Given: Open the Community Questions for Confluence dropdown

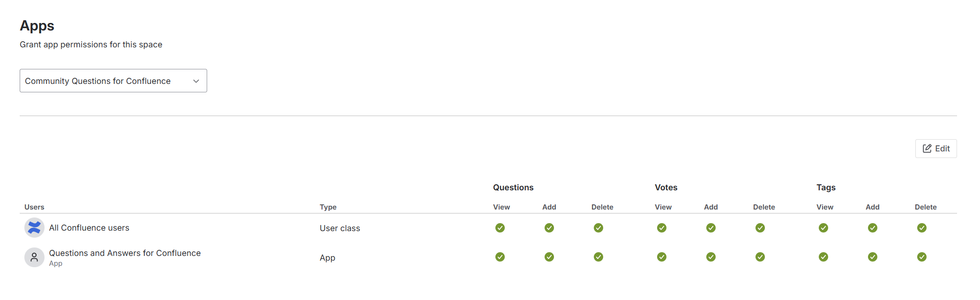Looking at the screenshot, I should tap(113, 81).
